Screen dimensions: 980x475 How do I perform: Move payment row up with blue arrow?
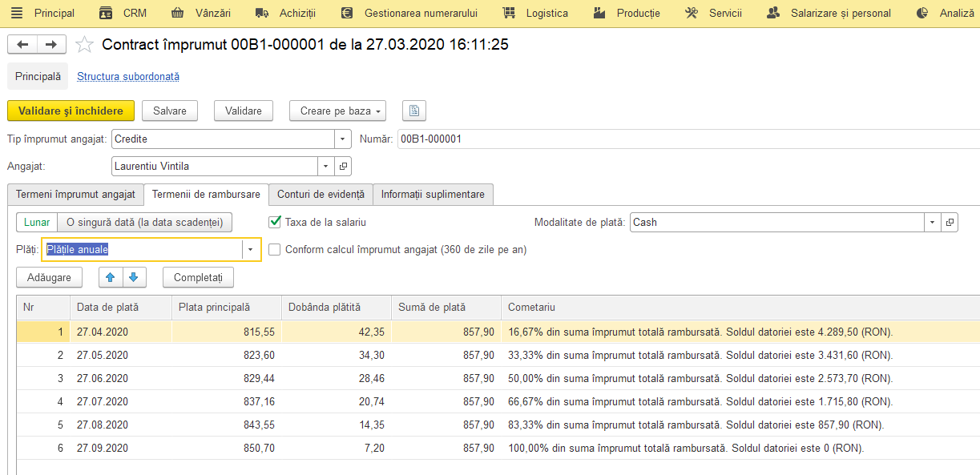click(x=110, y=277)
